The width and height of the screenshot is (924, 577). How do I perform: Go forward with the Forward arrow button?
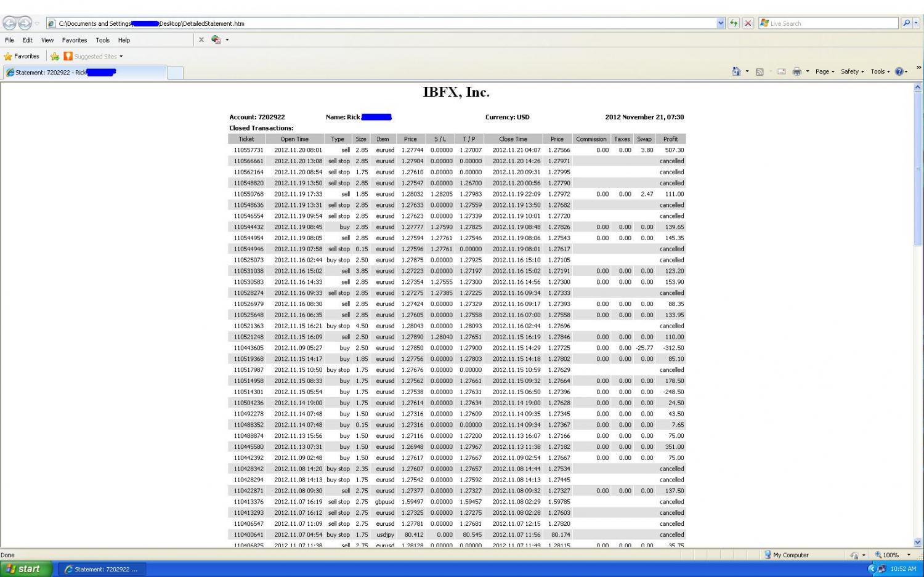tap(25, 23)
